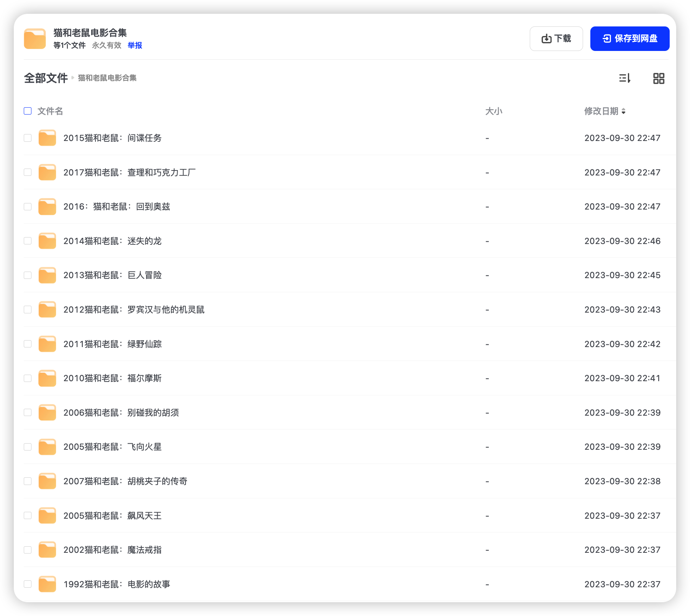
Task: Click folder icon for 2014猫和老鼠：迷失的龙
Action: [x=48, y=241]
